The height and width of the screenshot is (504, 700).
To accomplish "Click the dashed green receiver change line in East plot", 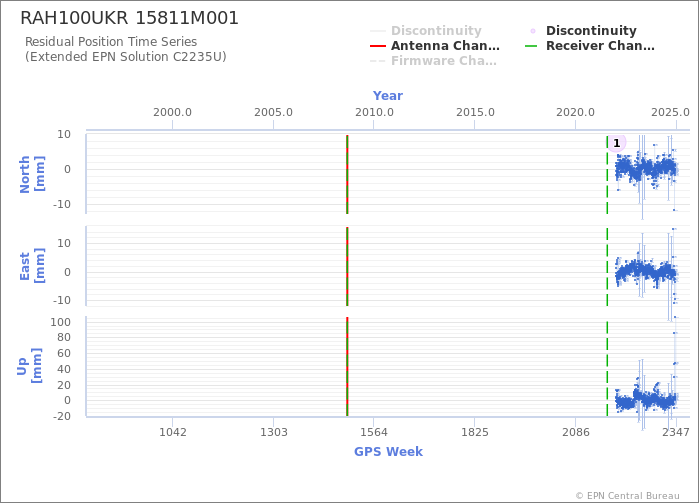I will pos(607,267).
